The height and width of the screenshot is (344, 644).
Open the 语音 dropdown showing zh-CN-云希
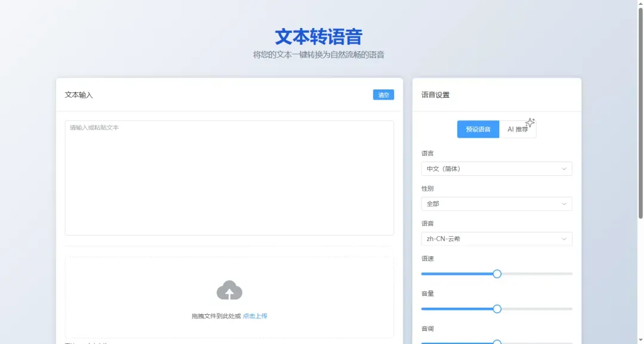point(497,238)
